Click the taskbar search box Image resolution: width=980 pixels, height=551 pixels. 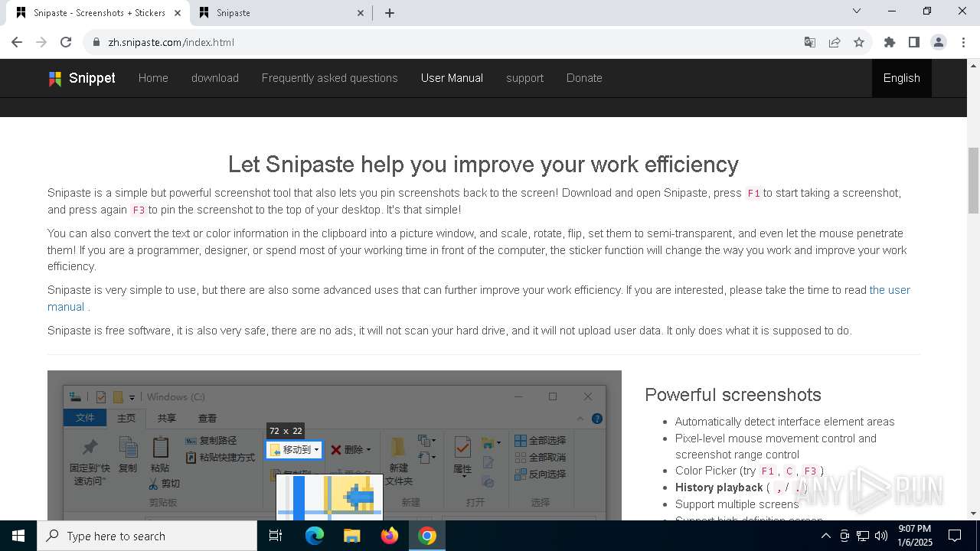tap(147, 536)
